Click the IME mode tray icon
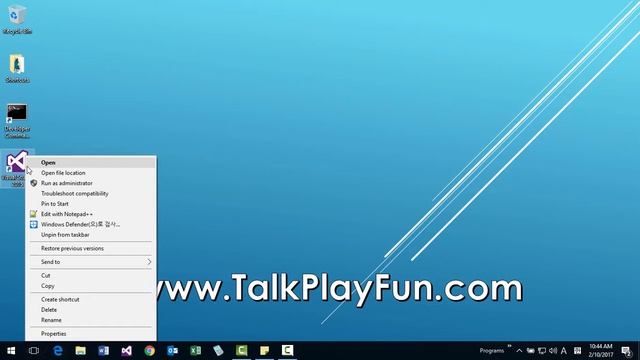 (577, 351)
